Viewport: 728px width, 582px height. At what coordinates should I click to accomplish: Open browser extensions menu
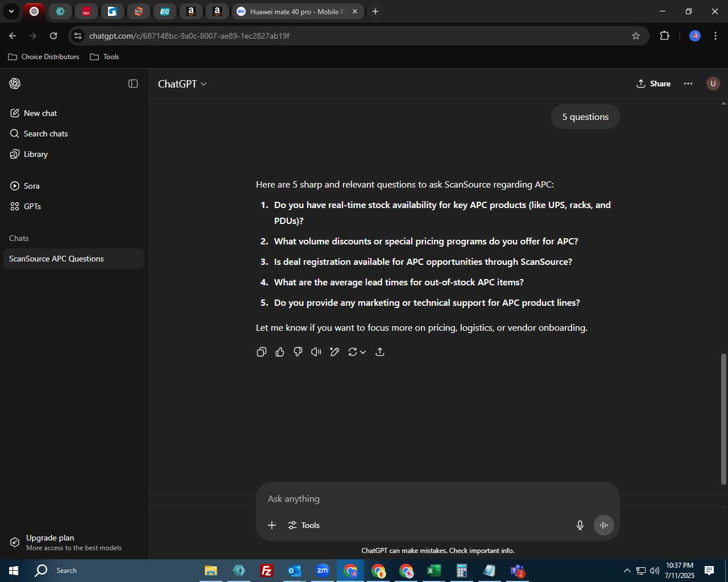(x=664, y=36)
